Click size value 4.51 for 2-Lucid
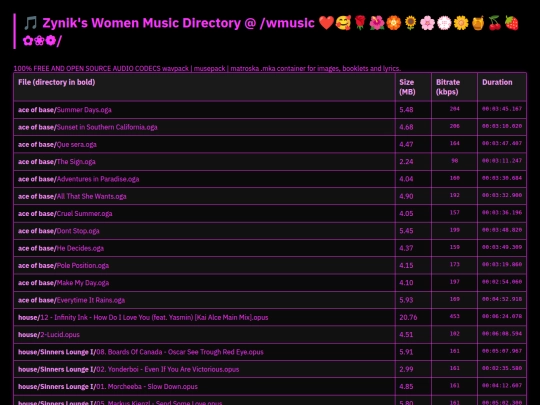The width and height of the screenshot is (540, 405). (406, 335)
